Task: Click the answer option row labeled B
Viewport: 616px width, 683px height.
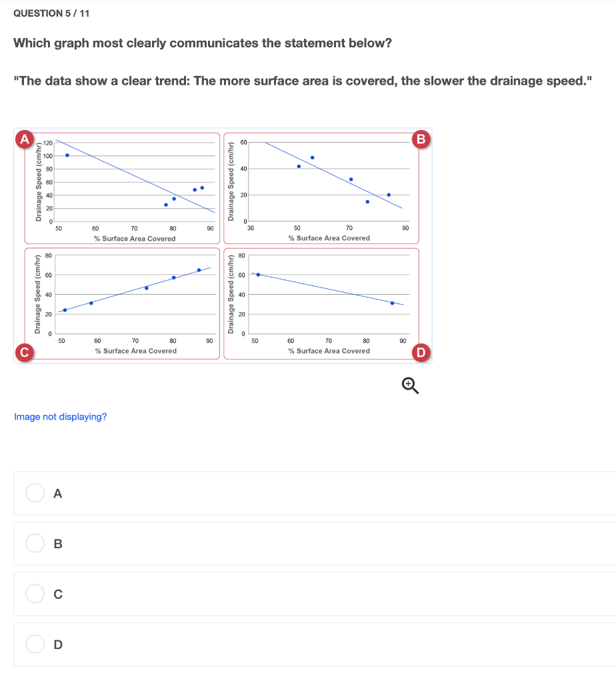Action: [315, 544]
